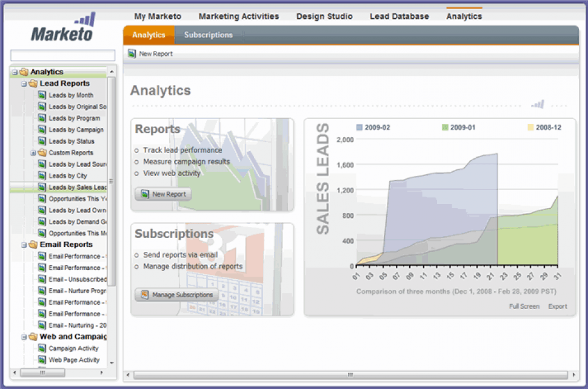The height and width of the screenshot is (389, 588).
Task: Collapse the Lead Reports folder
Action: coord(24,84)
